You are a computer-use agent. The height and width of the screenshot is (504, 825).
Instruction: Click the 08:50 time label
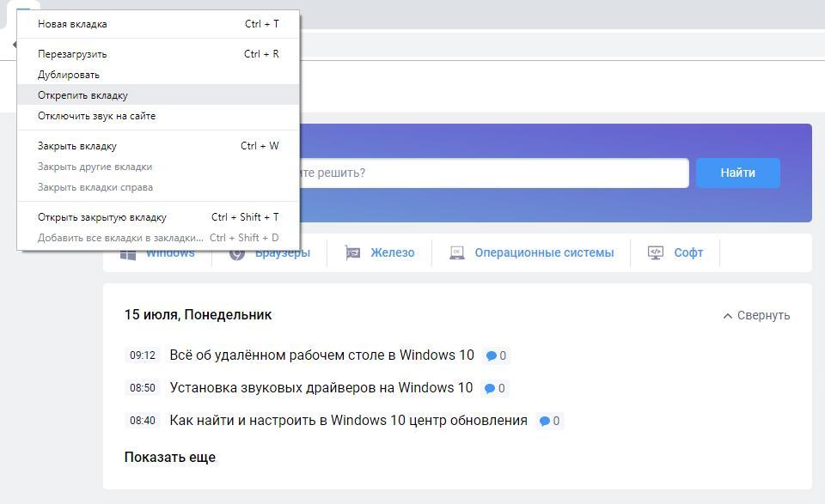coord(143,388)
